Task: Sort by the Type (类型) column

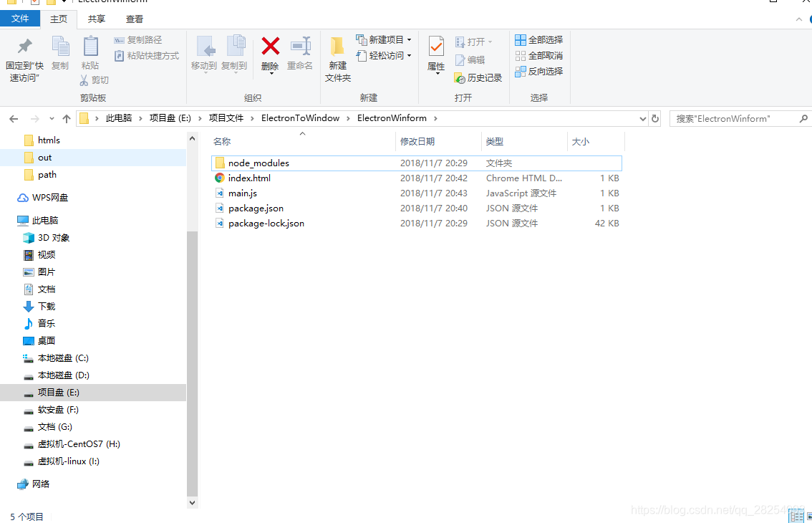Action: pyautogui.click(x=495, y=142)
